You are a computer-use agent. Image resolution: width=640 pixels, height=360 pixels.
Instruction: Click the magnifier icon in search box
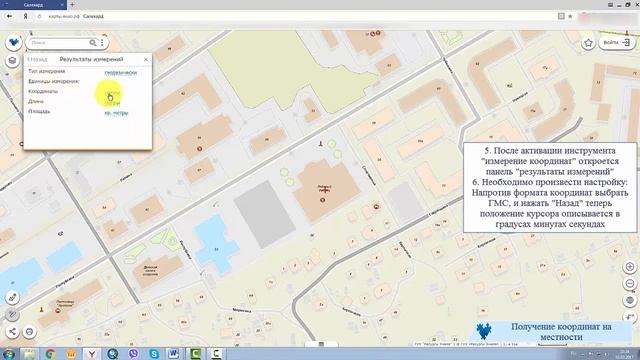coord(93,42)
